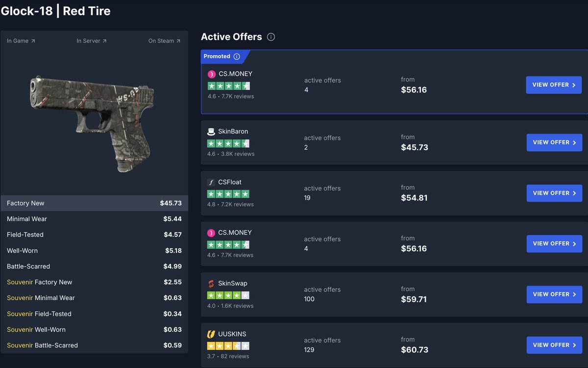588x368 pixels.
Task: Click the UUSKINS seller name
Action: pos(232,334)
